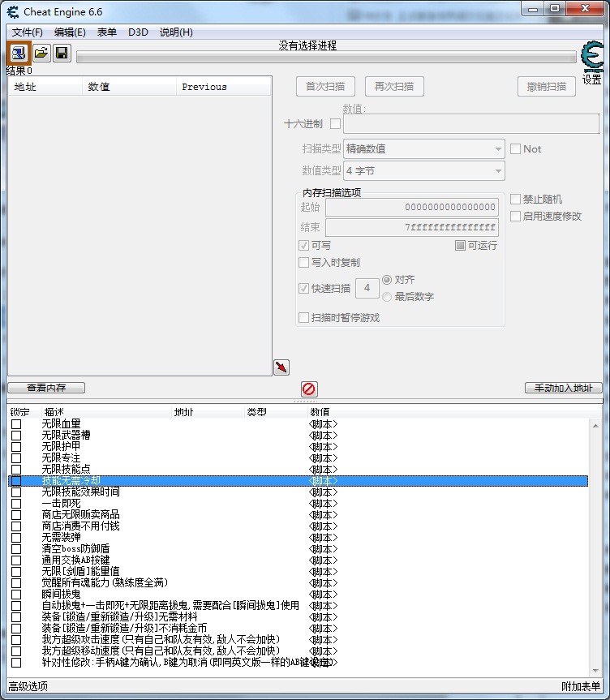Image resolution: width=610 pixels, height=700 pixels.
Task: Enable the 禁止随机 checkbox
Action: click(515, 199)
